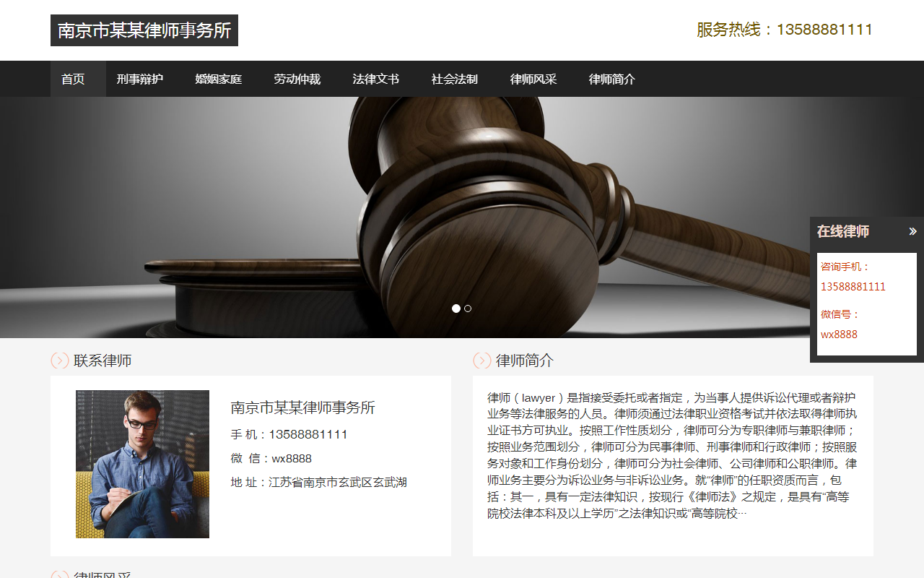Open 律师风采 from the navigation bar
Screen dimensions: 924x578
click(533, 79)
